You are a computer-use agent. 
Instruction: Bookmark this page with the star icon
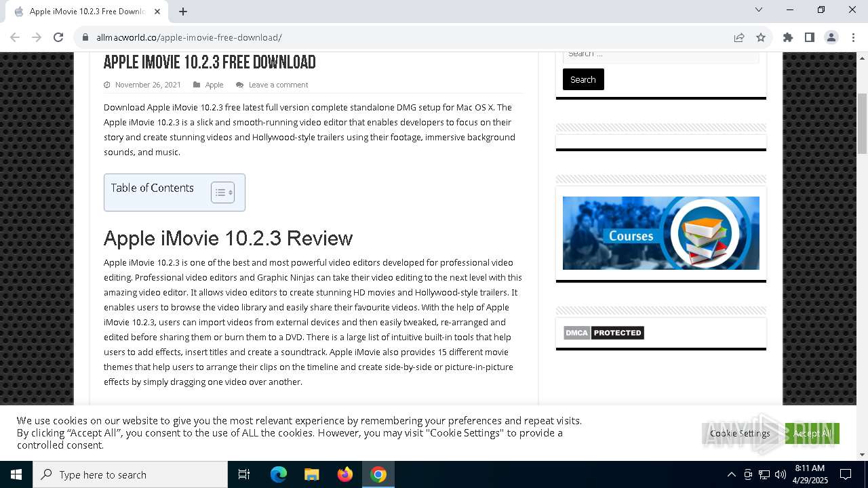(x=761, y=37)
